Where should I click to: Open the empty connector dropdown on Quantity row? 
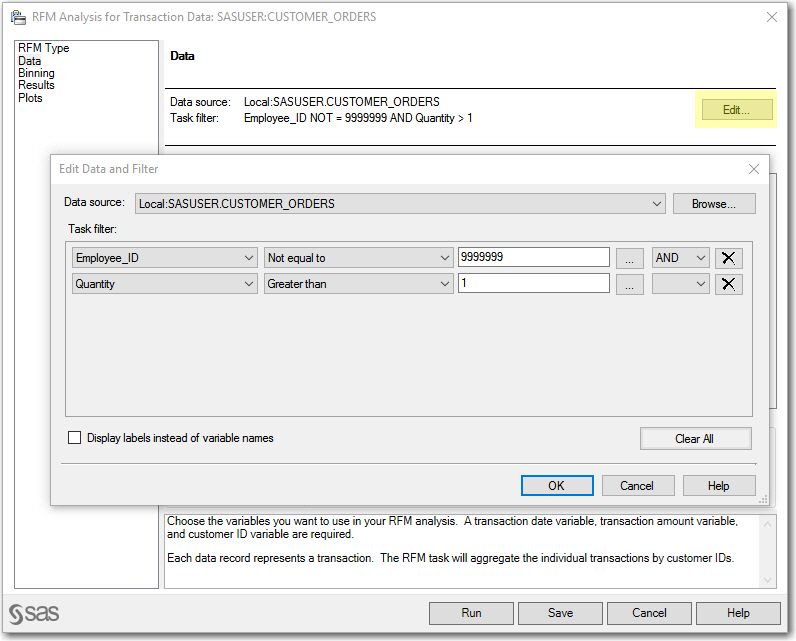[680, 284]
